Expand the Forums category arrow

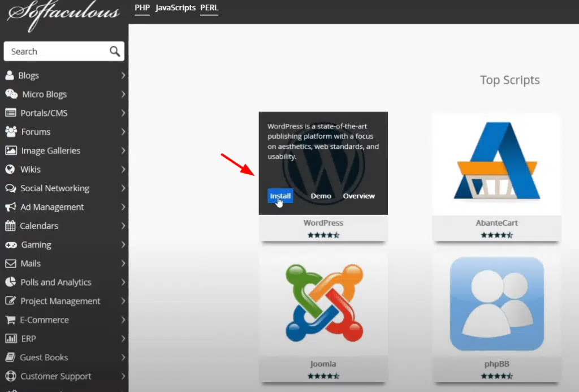pyautogui.click(x=123, y=132)
